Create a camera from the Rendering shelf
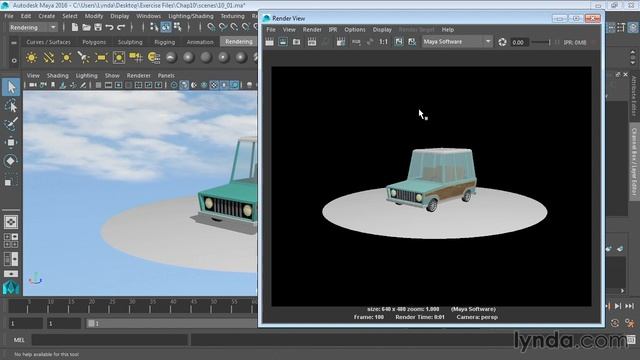 tap(136, 58)
